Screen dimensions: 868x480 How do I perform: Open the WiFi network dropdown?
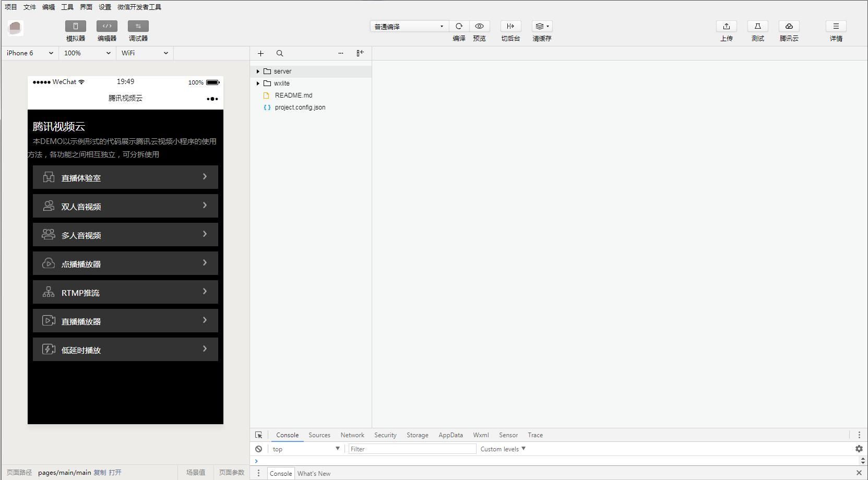145,53
